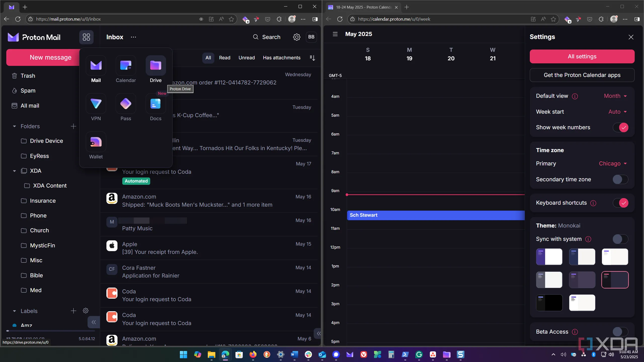644x362 pixels.
Task: Reload the Proton Calendar page
Action: click(340, 19)
